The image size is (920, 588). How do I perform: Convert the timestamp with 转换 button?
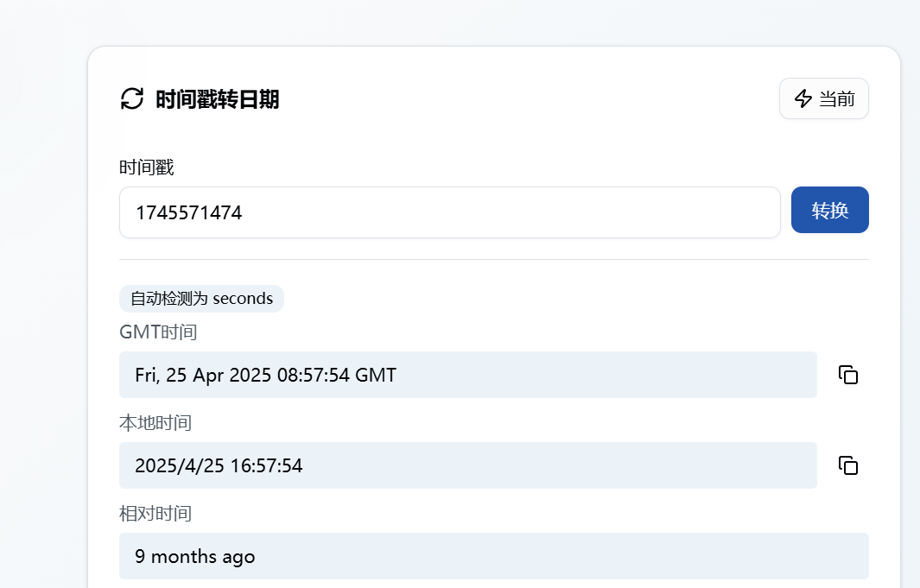pos(829,210)
